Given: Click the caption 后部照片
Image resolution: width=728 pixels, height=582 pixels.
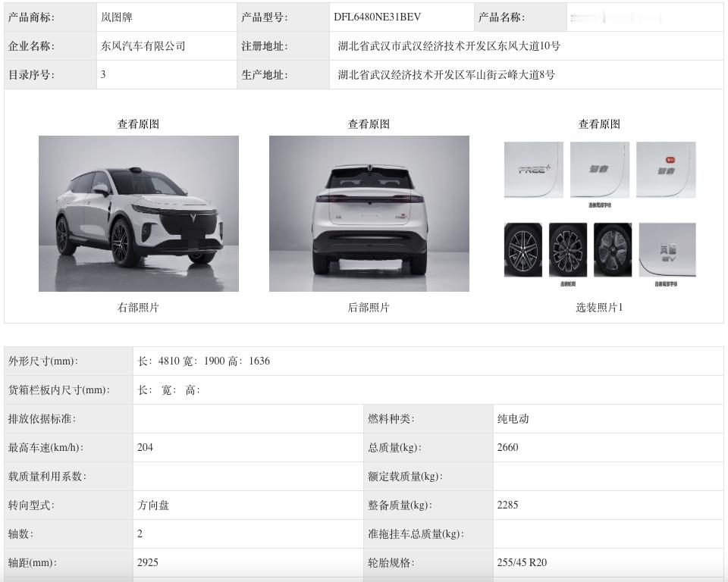Looking at the screenshot, I should click(369, 307).
